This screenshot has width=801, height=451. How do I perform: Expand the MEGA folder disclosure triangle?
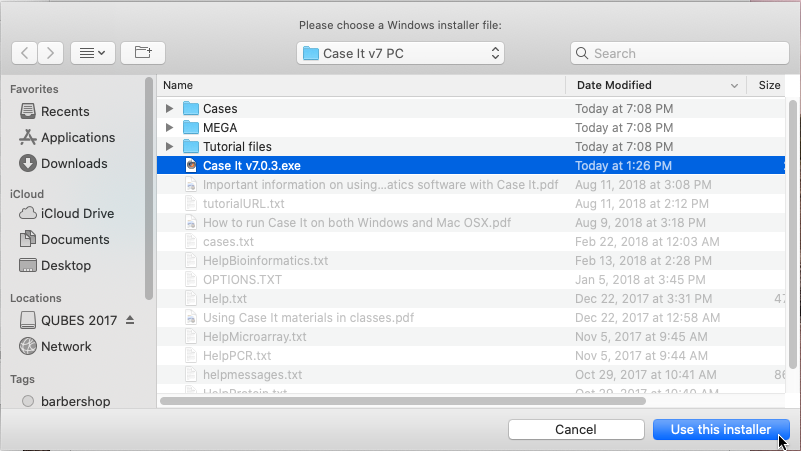click(x=169, y=127)
